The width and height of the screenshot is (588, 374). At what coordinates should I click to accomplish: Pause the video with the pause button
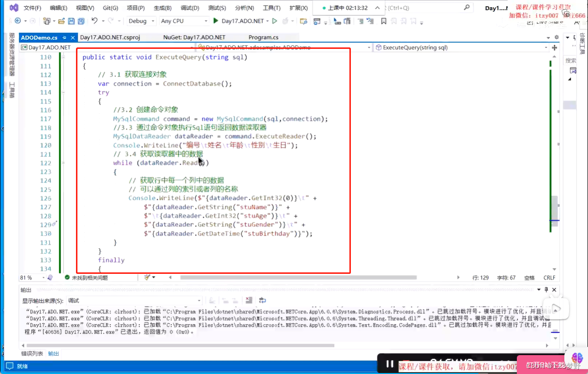click(x=389, y=364)
